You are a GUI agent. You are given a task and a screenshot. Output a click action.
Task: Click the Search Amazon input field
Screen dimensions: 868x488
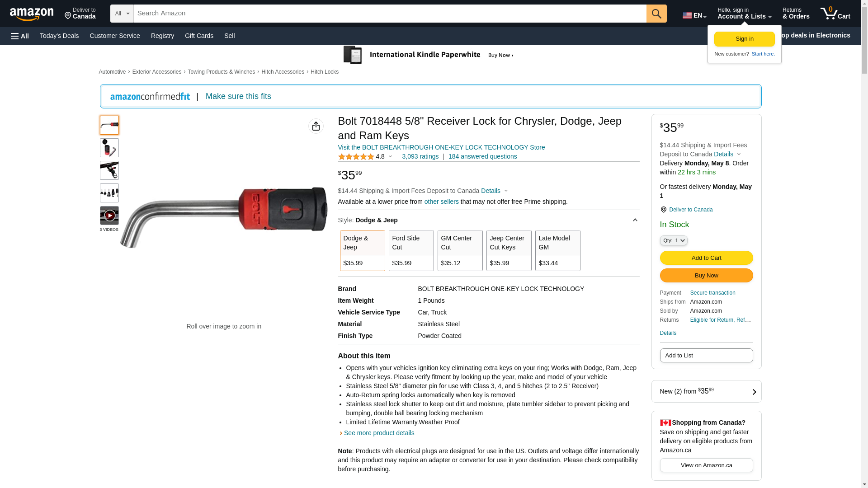coord(390,14)
